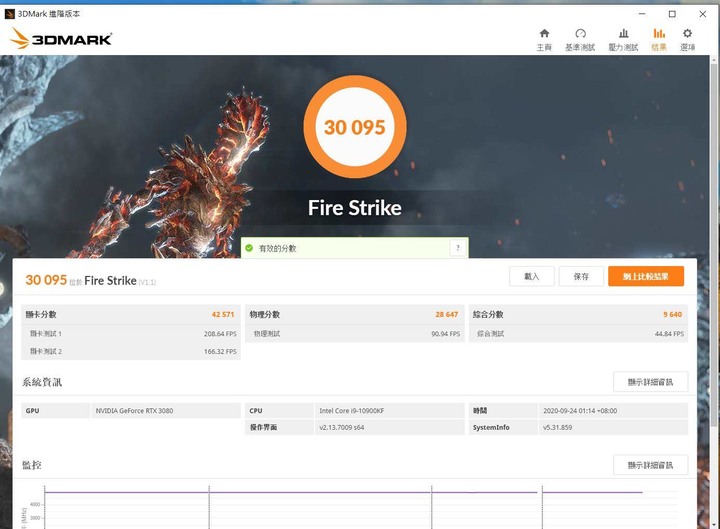
Task: Click the physics score value 28 647
Action: point(447,315)
